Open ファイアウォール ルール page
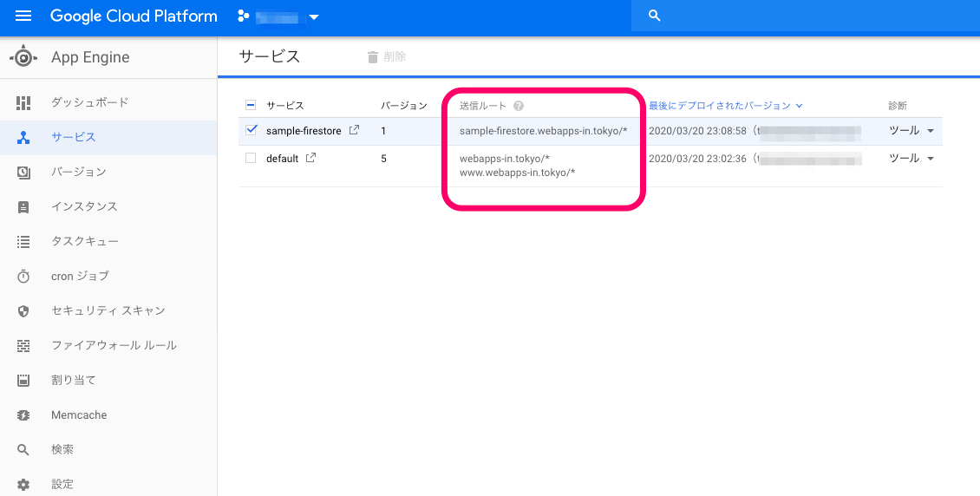This screenshot has height=496, width=980. pyautogui.click(x=114, y=345)
